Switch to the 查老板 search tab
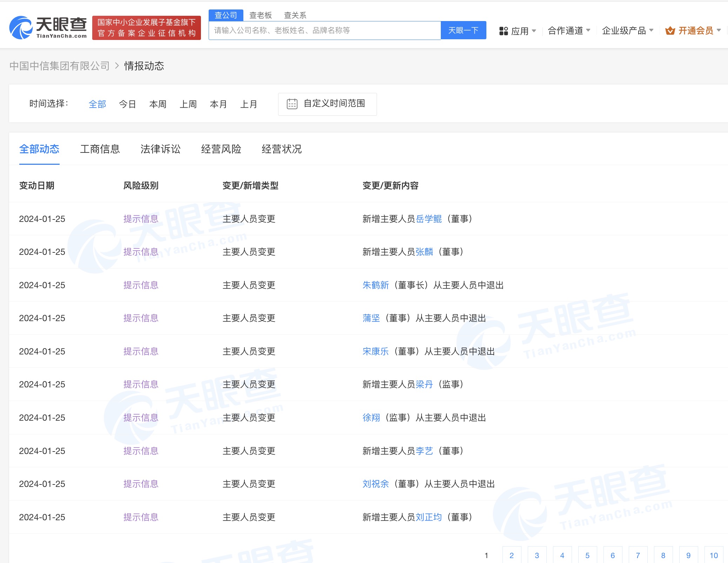This screenshot has width=728, height=563. pos(260,15)
